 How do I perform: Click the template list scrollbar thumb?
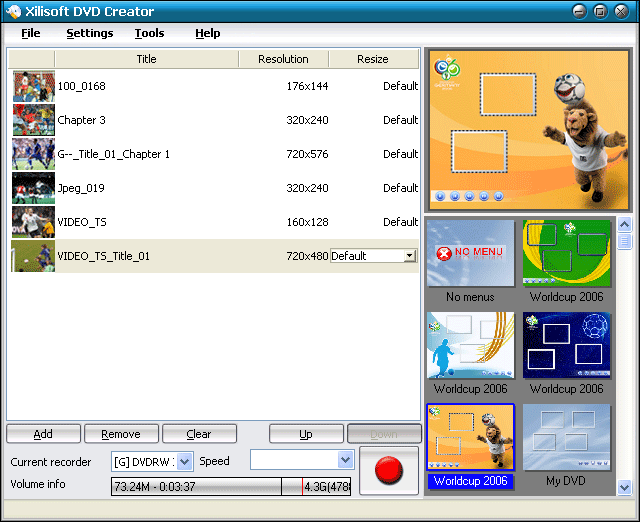pos(624,241)
